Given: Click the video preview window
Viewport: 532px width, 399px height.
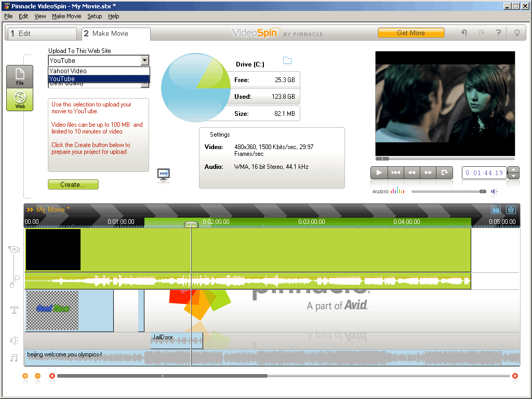Looking at the screenshot, I should click(x=445, y=103).
